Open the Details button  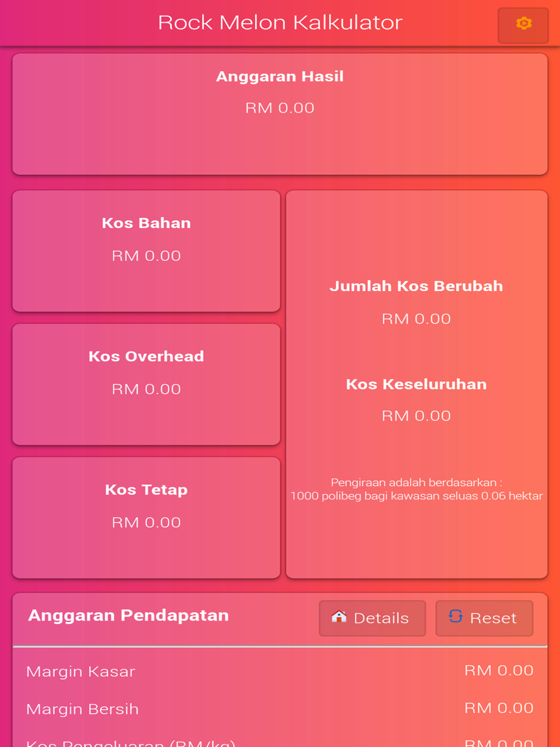pos(372,618)
